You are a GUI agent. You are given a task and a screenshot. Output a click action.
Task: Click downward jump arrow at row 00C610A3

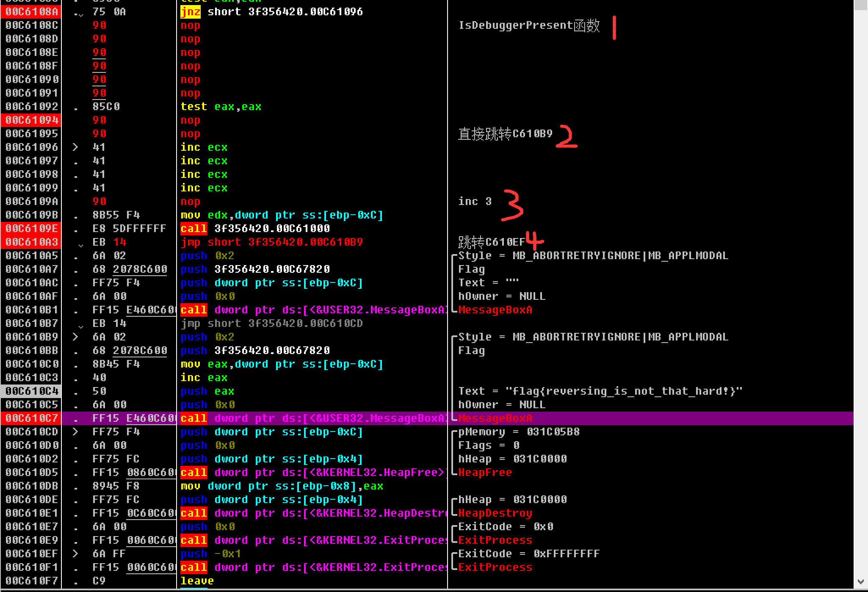click(x=80, y=244)
